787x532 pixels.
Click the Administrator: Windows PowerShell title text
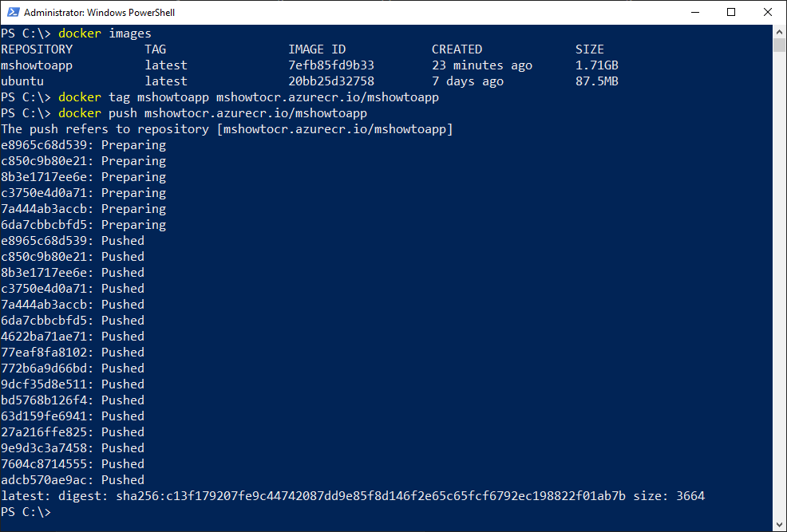coord(100,13)
